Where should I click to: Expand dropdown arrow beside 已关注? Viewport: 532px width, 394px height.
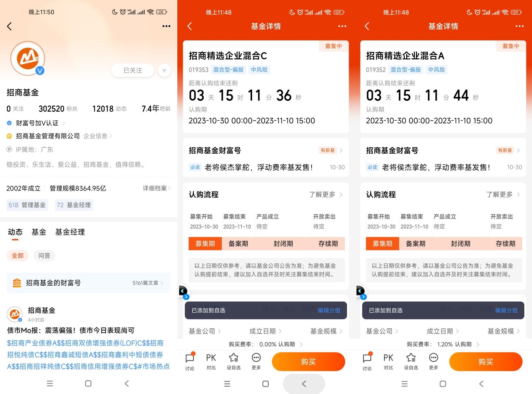tap(165, 70)
